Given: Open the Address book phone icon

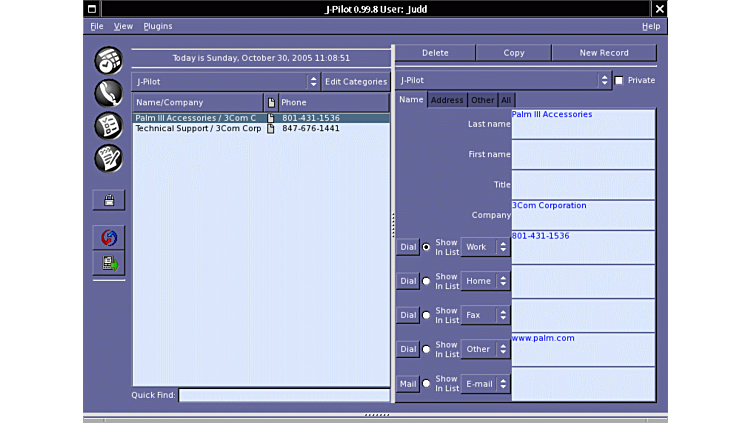Looking at the screenshot, I should click(x=108, y=93).
